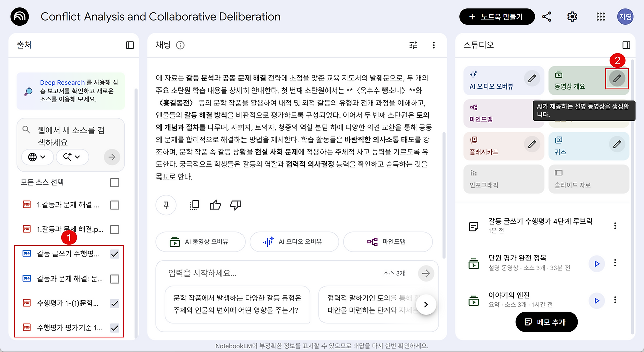Click the AI 동영상 오버뷰 chat button

click(x=200, y=242)
